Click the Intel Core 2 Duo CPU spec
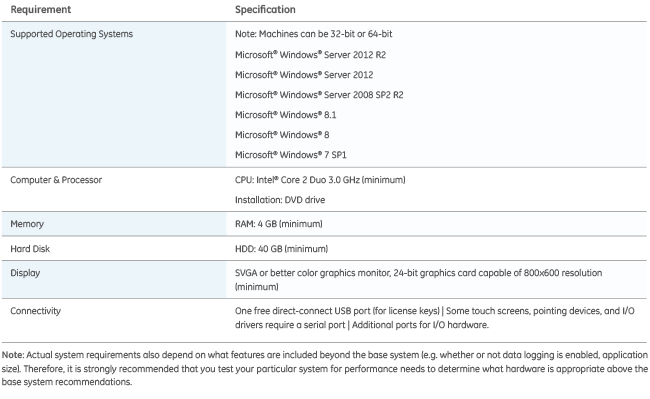 coord(320,180)
